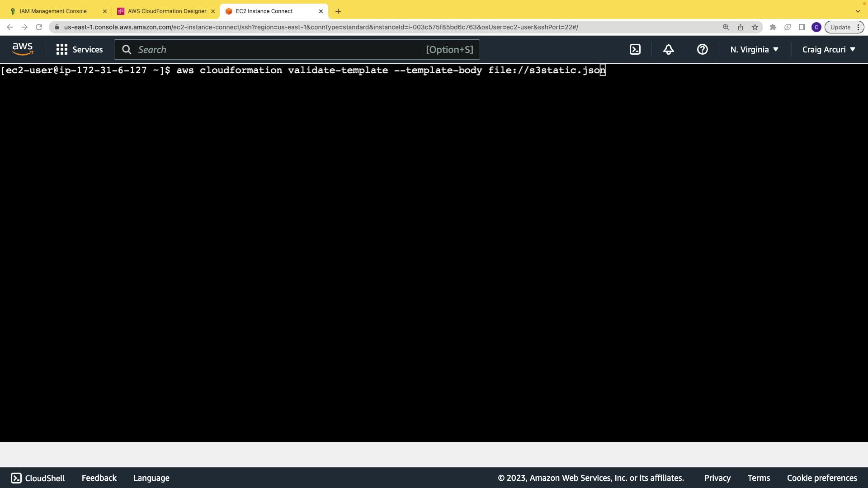Open CloudShell from the top navigation icon
This screenshot has height=488, width=868.
pyautogui.click(x=635, y=50)
